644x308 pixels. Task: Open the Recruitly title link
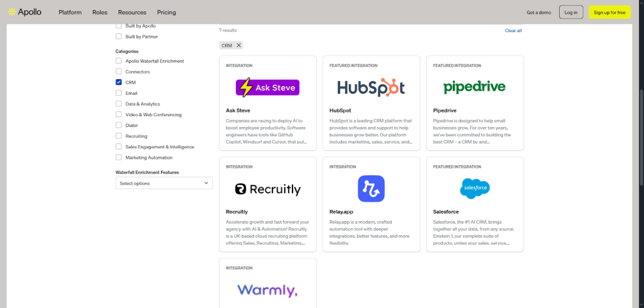tap(236, 212)
